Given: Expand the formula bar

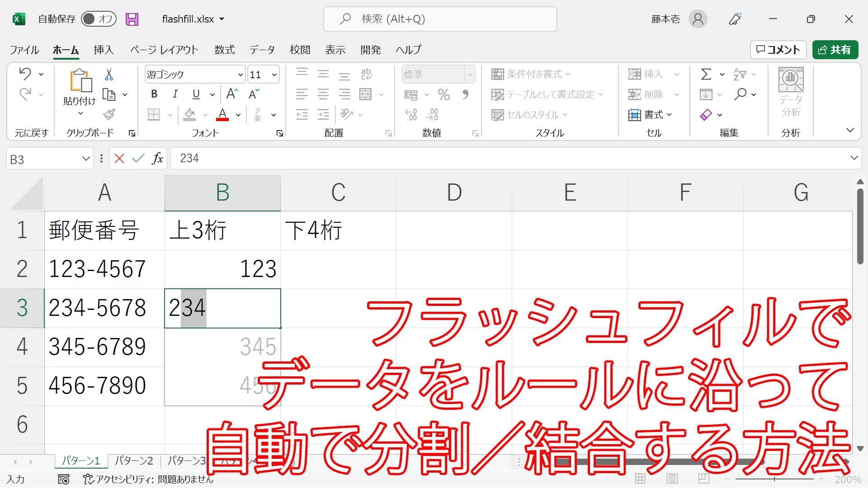Looking at the screenshot, I should point(854,158).
